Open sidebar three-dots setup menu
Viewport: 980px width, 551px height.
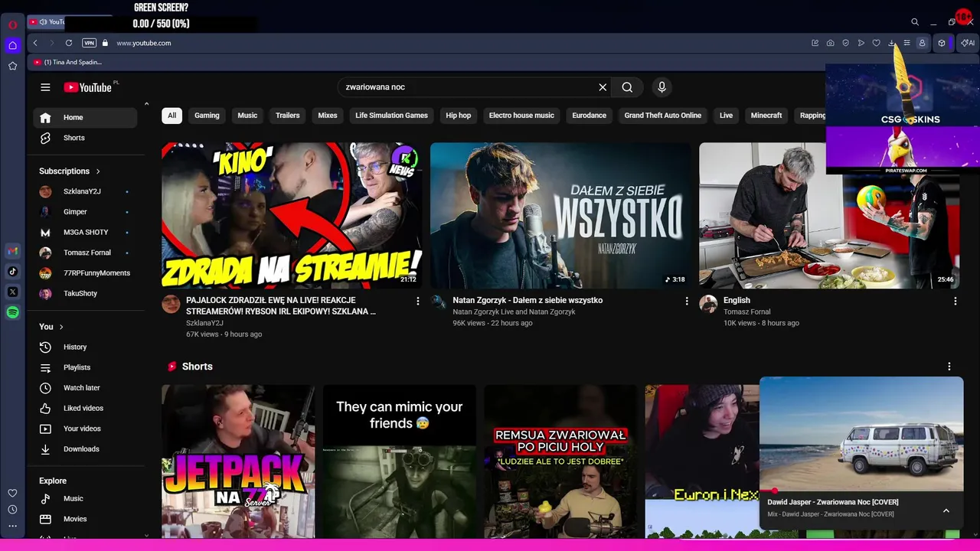[x=12, y=526]
